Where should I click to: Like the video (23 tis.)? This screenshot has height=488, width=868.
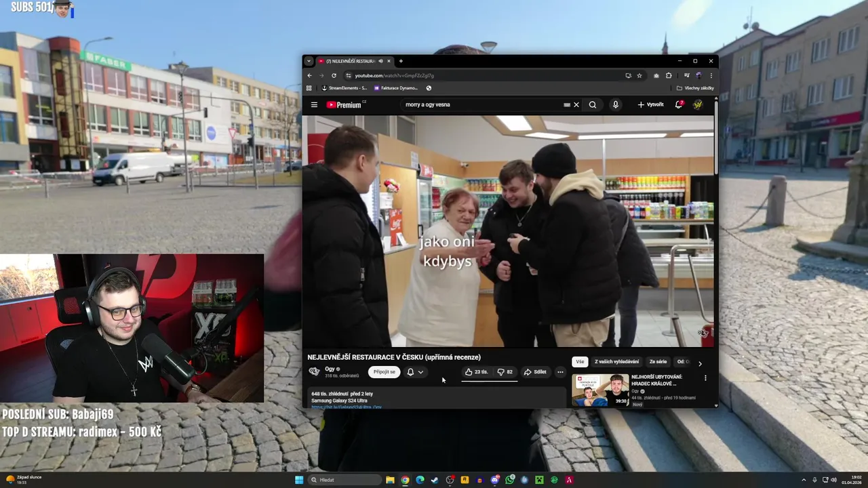pos(476,372)
